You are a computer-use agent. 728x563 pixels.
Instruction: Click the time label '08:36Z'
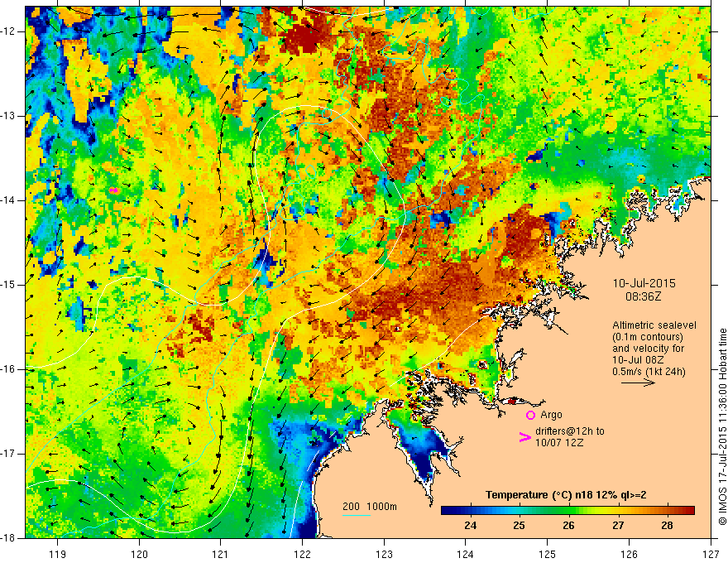644,296
